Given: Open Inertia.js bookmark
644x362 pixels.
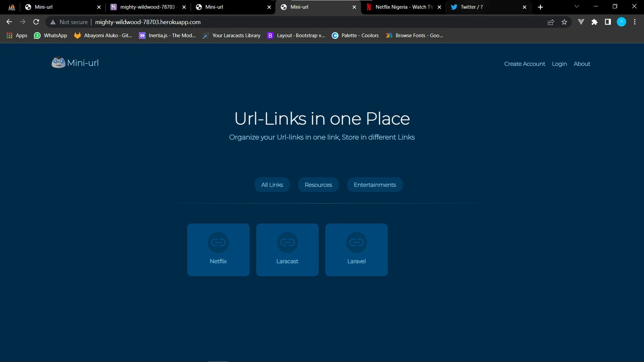Looking at the screenshot, I should 167,36.
